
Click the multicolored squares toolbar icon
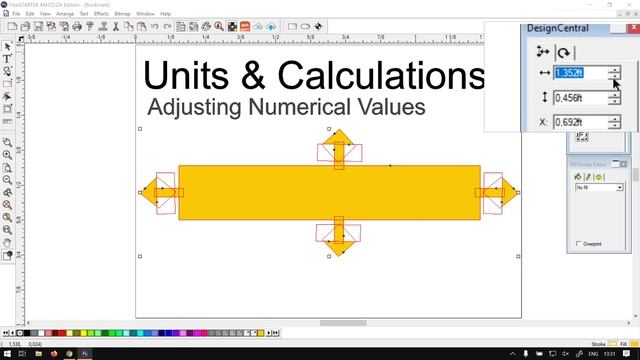click(232, 27)
